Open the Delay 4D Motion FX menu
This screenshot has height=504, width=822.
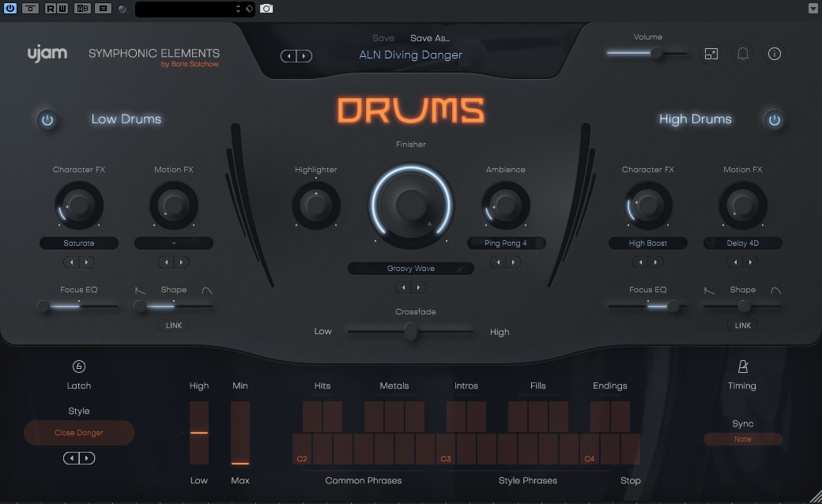coord(743,243)
